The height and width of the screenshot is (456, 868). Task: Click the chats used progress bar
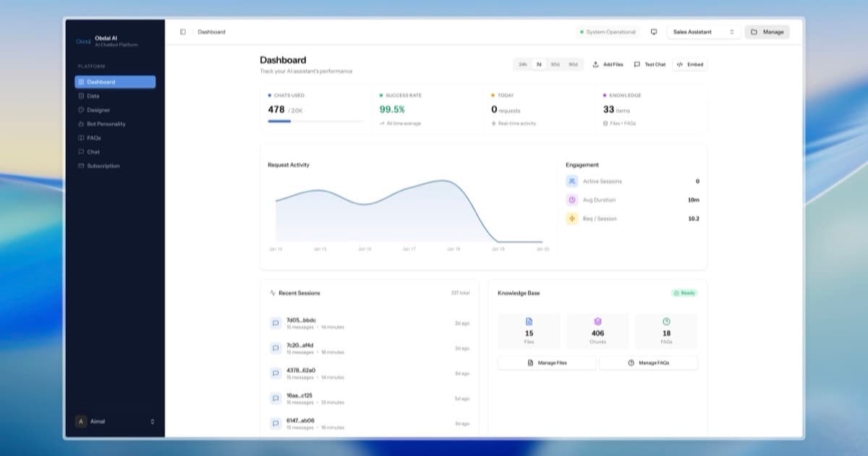pyautogui.click(x=316, y=122)
